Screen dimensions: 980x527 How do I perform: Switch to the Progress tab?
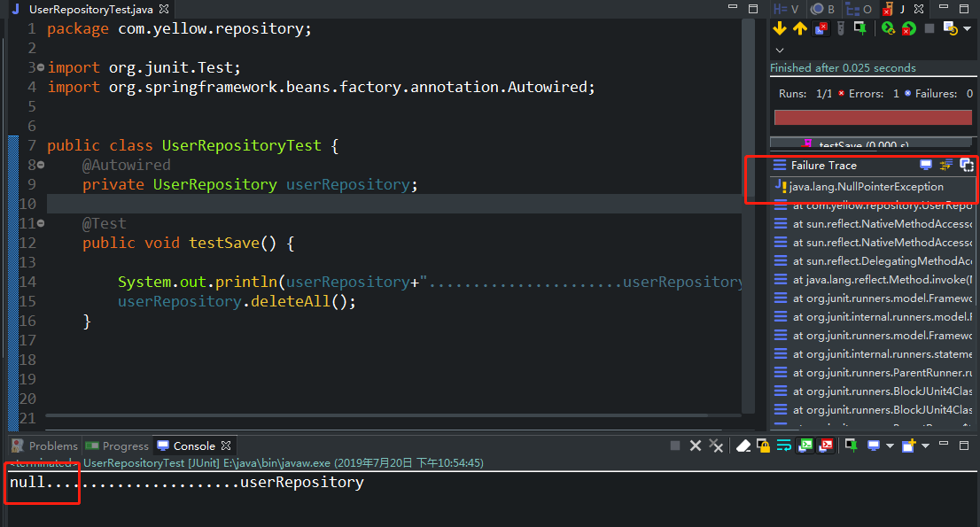pos(116,446)
